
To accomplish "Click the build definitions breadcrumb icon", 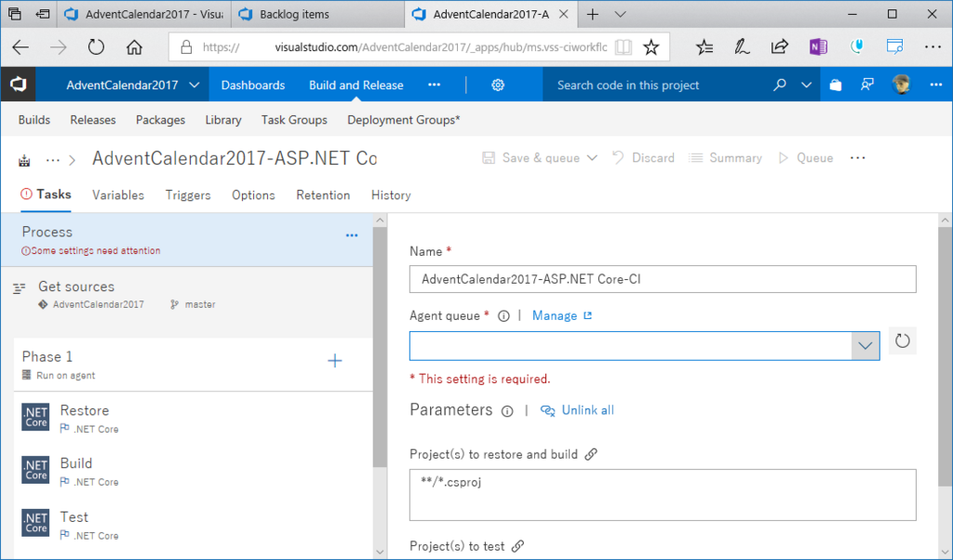I will (24, 160).
